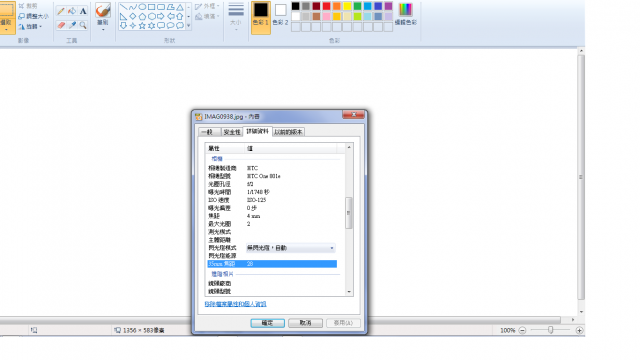Choose the Five-point star shape
Screen dimensions: 640x360
[142, 26]
